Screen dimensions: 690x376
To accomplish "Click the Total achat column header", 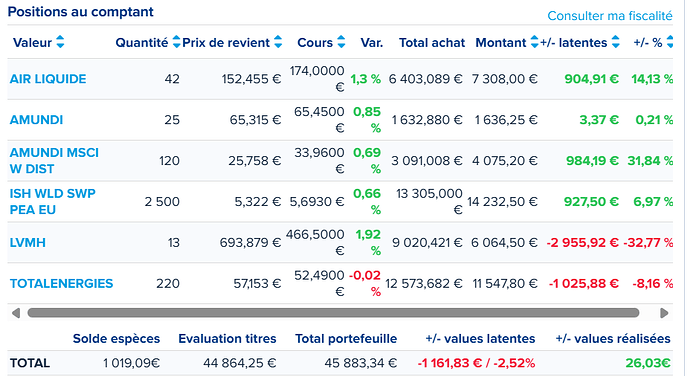I will click(x=432, y=43).
